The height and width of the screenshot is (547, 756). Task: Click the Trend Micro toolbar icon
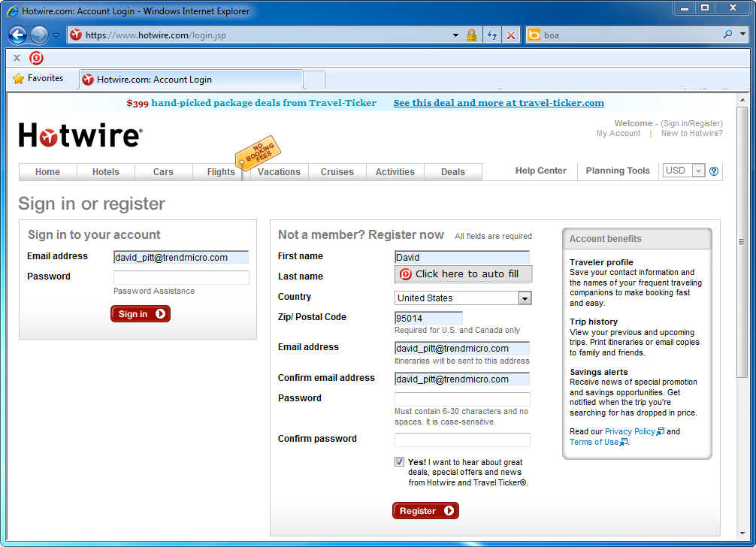pyautogui.click(x=36, y=58)
